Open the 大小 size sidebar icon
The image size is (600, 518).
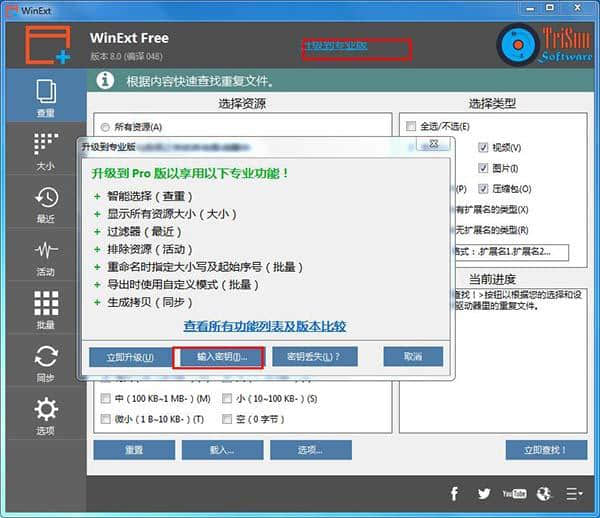click(45, 150)
